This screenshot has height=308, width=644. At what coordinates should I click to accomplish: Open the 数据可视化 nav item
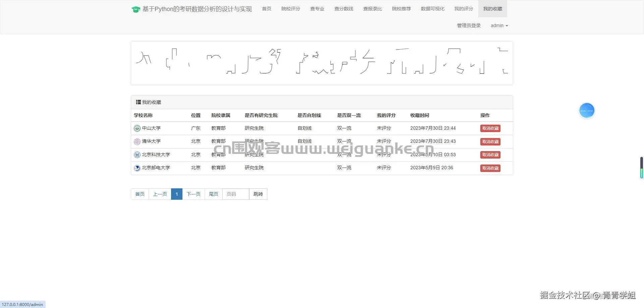pyautogui.click(x=433, y=9)
